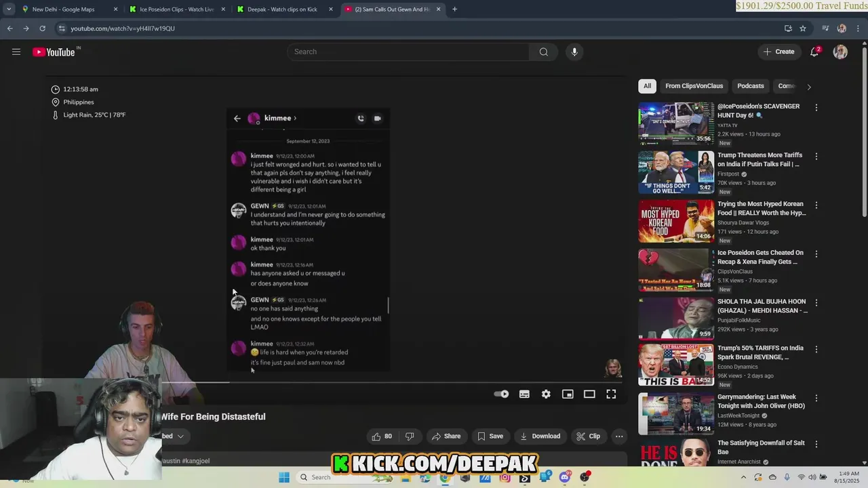
Task: Open Chrome from the taskbar
Action: (445, 477)
